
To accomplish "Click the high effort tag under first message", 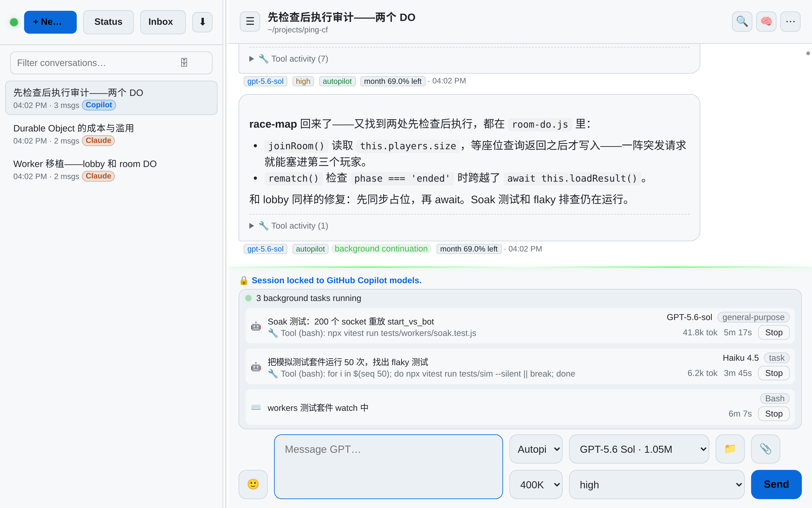I will 303,81.
